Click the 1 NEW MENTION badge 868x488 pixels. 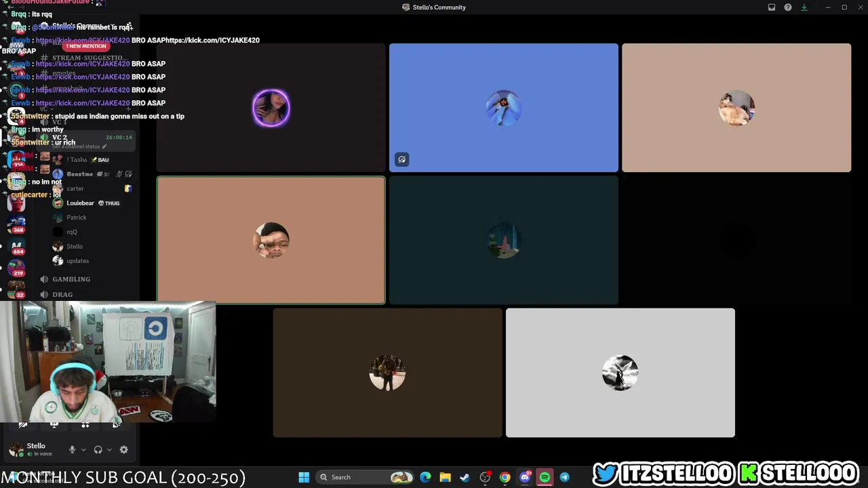(x=85, y=46)
